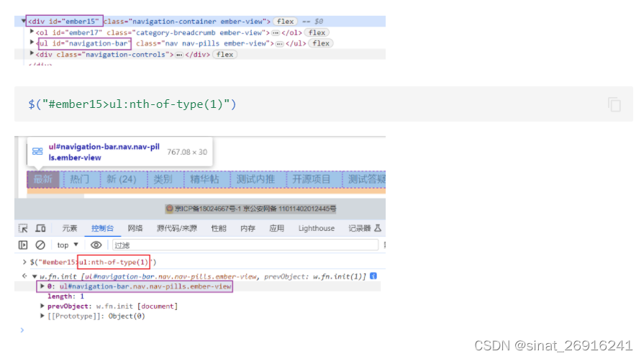Show the console sidebar panel icon
The height and width of the screenshot is (359, 644).
point(23,245)
